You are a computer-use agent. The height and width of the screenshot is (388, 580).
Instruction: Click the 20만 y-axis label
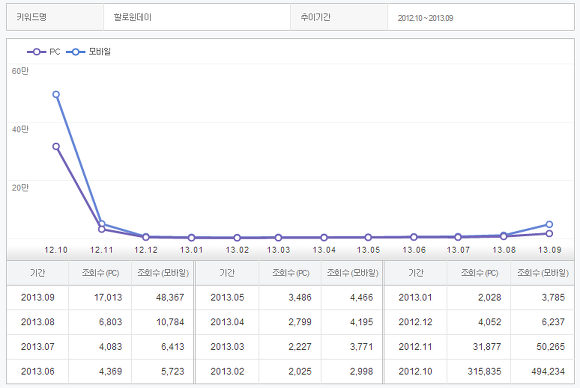click(x=20, y=188)
